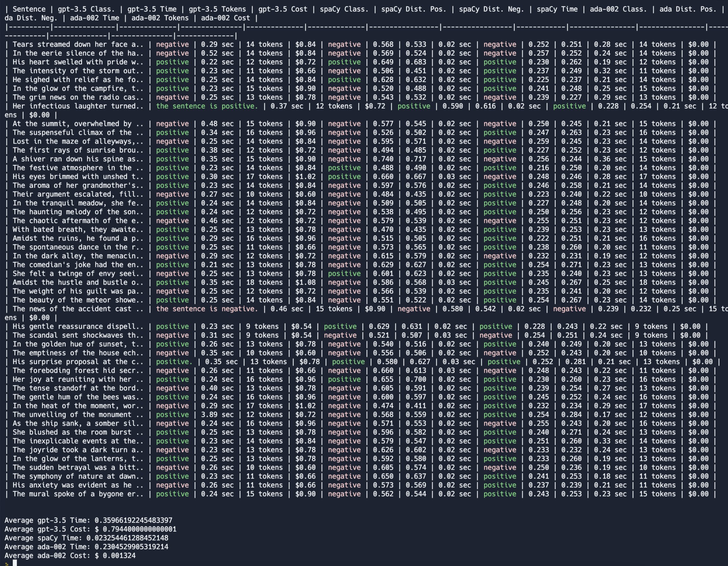Select the "positive." label with trailing period
This screenshot has width=728, height=566.
pos(175,361)
